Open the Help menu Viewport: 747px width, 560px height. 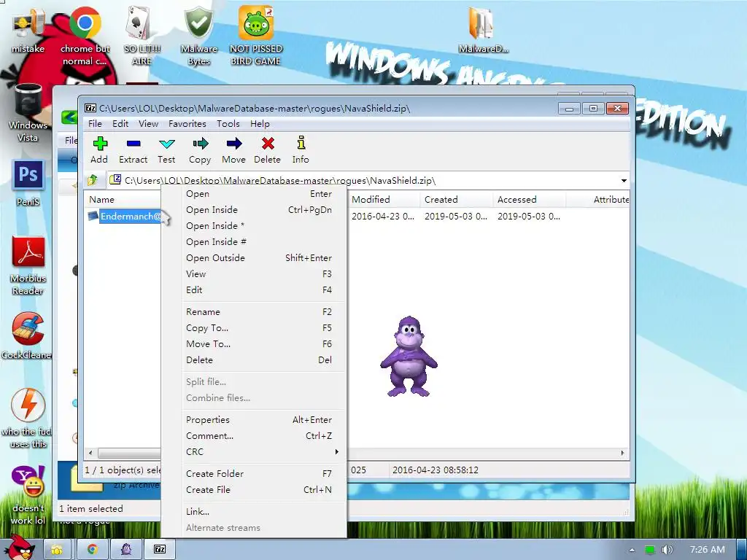[x=260, y=124]
